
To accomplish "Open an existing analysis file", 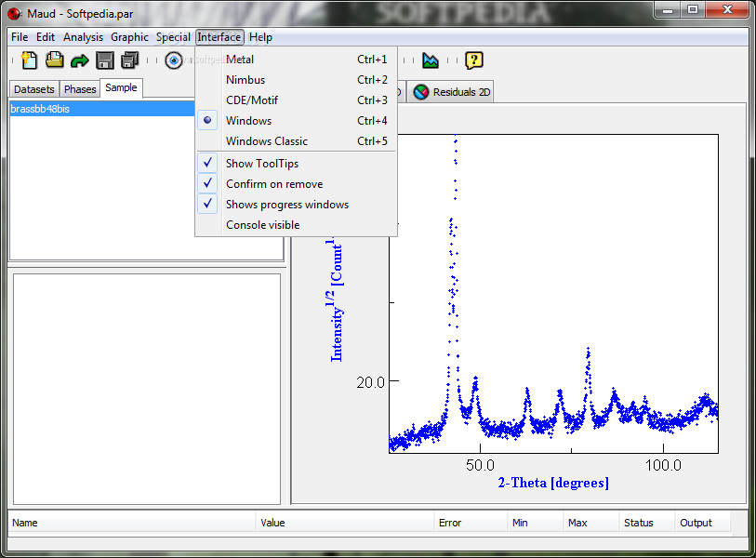I will [x=55, y=60].
